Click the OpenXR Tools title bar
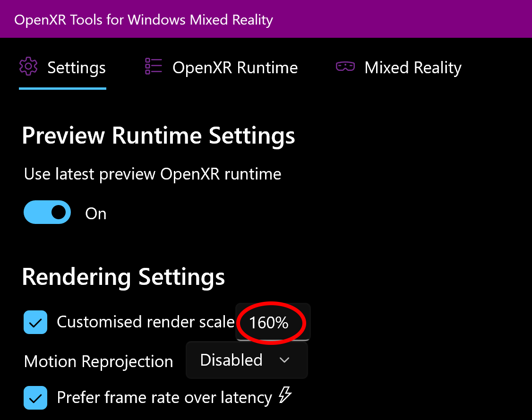The width and height of the screenshot is (532, 420). 143,19
